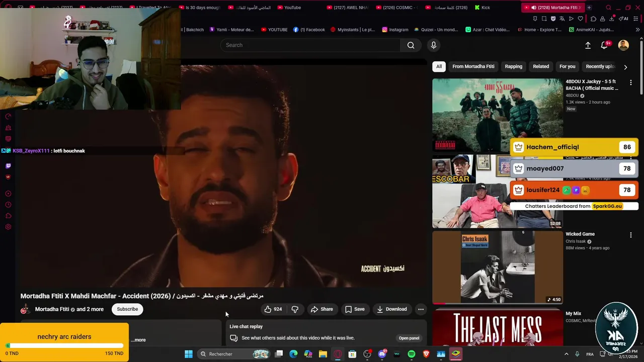Click the YouTube search input field
The height and width of the screenshot is (362, 644).
click(310, 45)
